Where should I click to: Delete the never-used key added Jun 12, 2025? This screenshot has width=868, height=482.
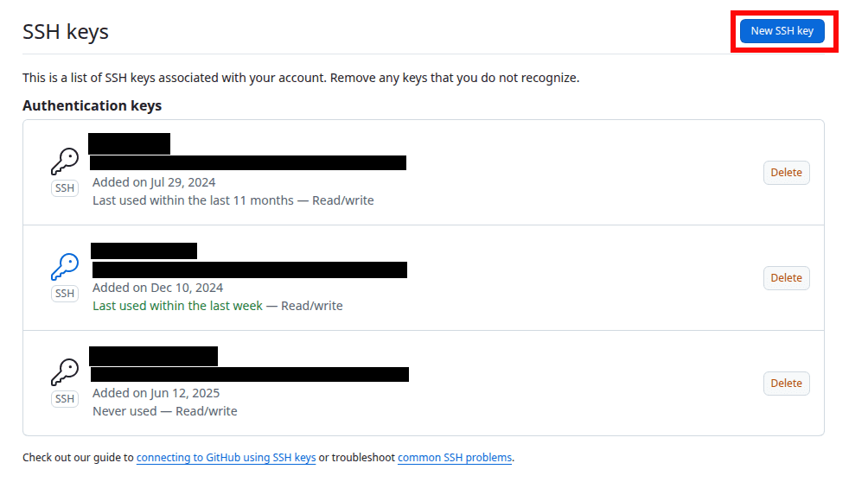coord(786,384)
